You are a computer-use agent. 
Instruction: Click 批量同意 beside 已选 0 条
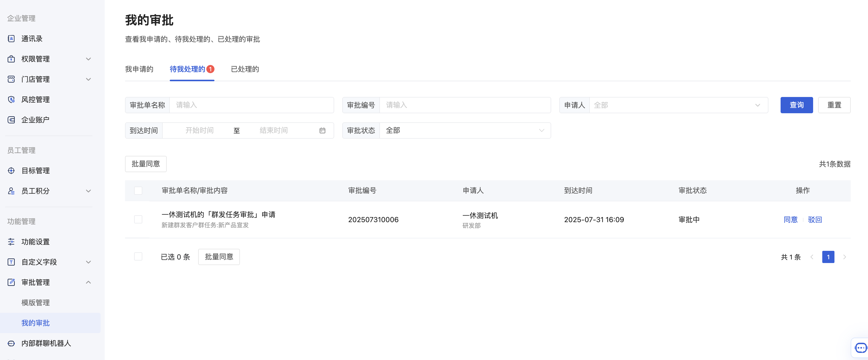point(219,257)
